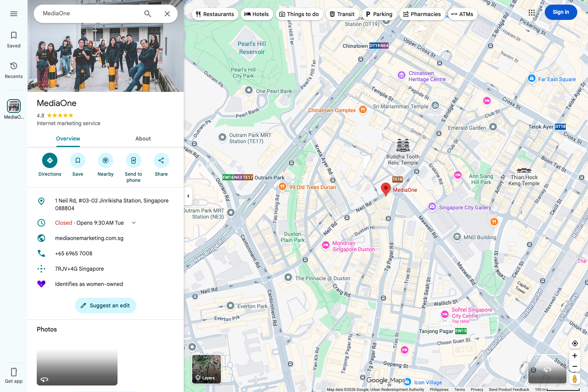Open the Recents history panel
Image resolution: width=588 pixels, height=392 pixels.
coord(14,70)
